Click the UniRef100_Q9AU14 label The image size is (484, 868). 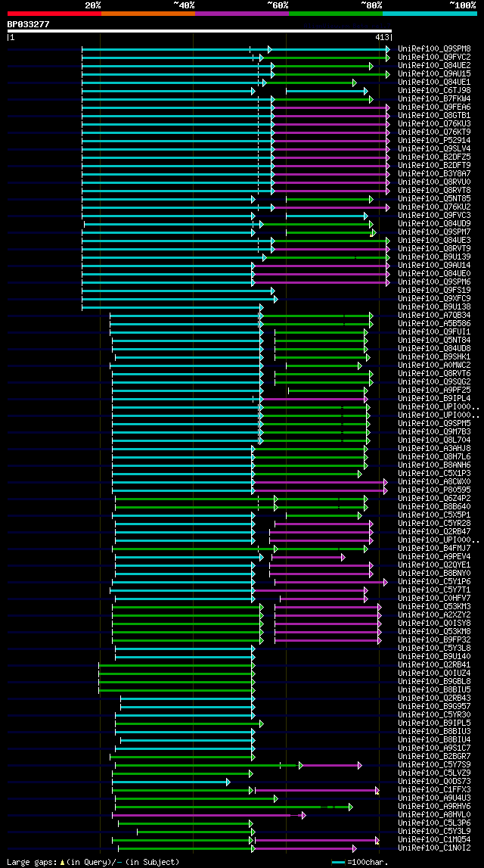pyautogui.click(x=434, y=265)
